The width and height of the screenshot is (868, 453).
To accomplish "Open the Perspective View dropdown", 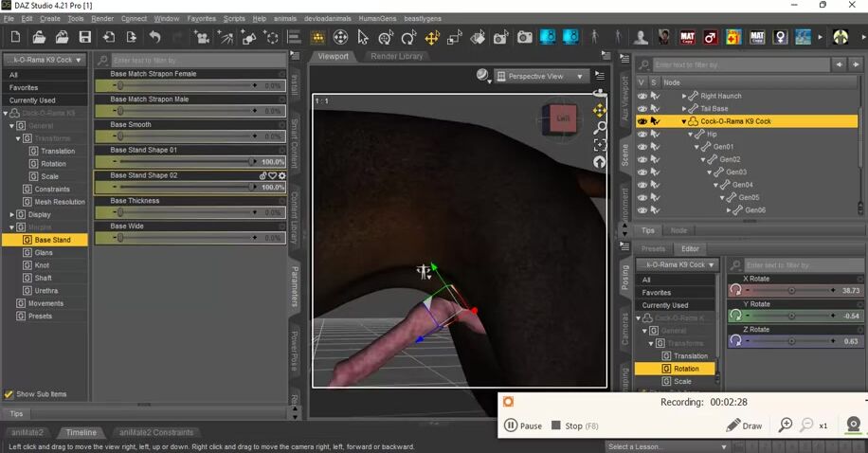I will click(x=541, y=76).
